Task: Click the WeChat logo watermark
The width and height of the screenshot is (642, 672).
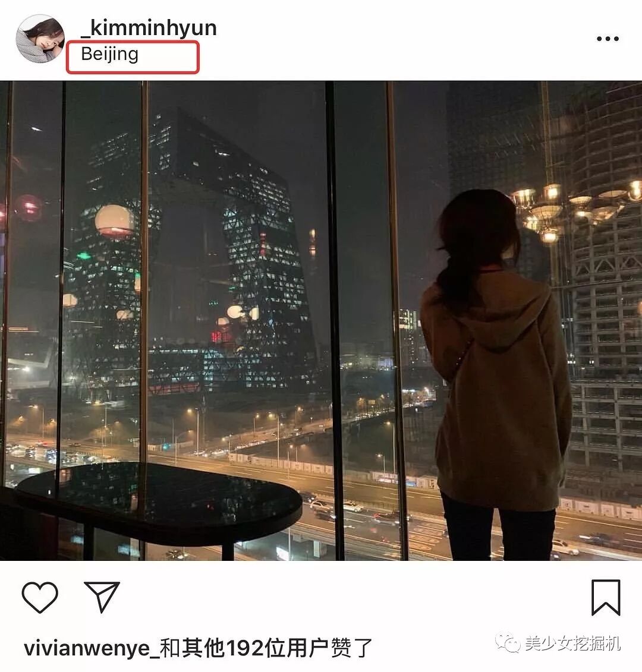Action: (507, 643)
